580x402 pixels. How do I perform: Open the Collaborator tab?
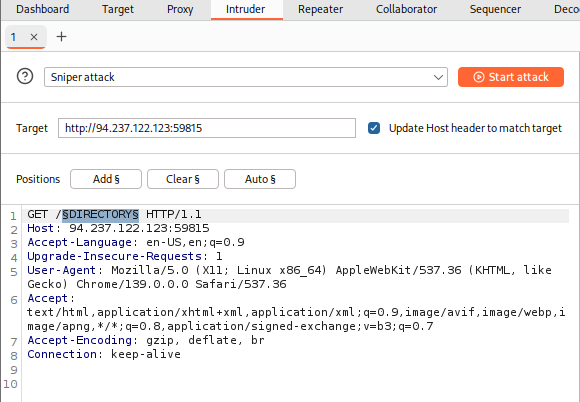tap(406, 9)
